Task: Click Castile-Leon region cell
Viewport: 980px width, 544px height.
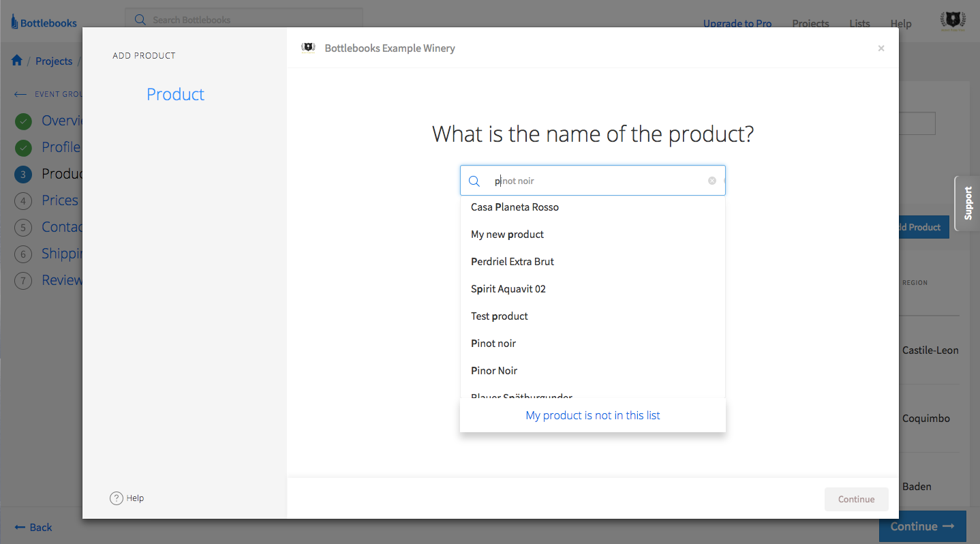Action: click(x=930, y=350)
